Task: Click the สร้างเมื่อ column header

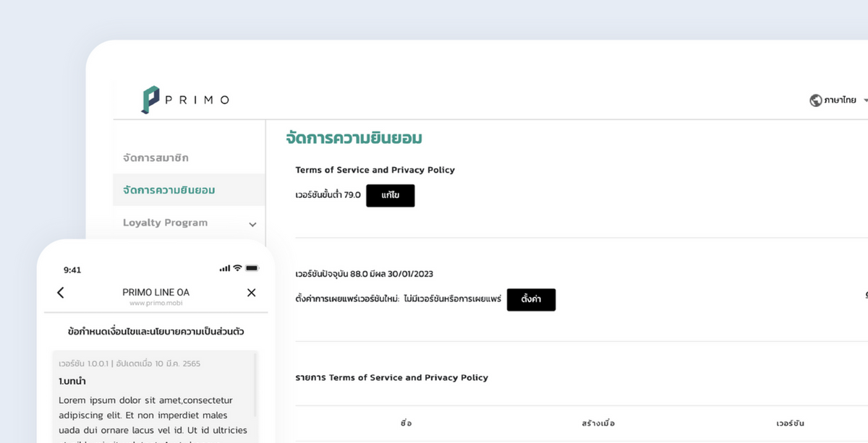Action: pos(597,423)
